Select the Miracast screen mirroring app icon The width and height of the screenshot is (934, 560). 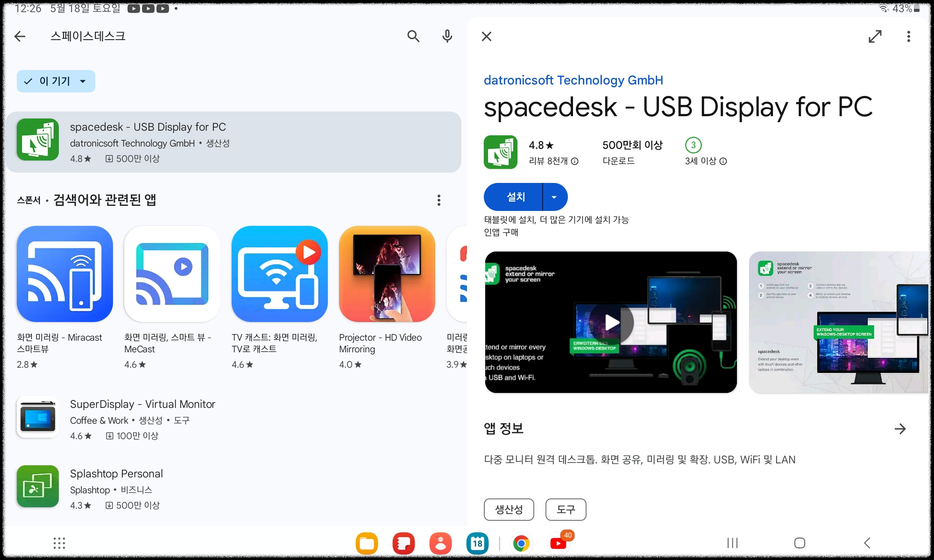click(x=64, y=274)
